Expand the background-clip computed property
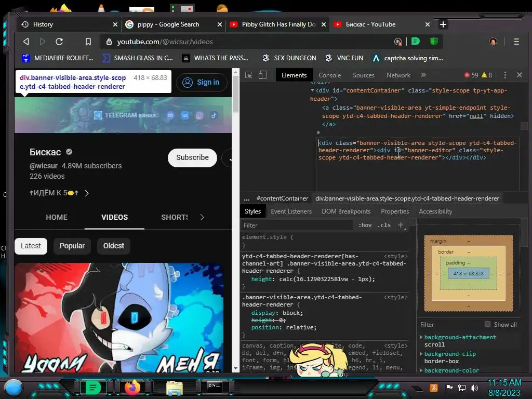This screenshot has width=532, height=399. [421, 353]
